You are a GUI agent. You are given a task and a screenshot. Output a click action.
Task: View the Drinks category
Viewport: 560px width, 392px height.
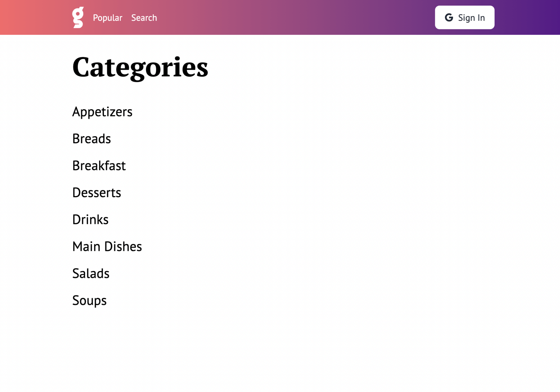click(x=90, y=220)
